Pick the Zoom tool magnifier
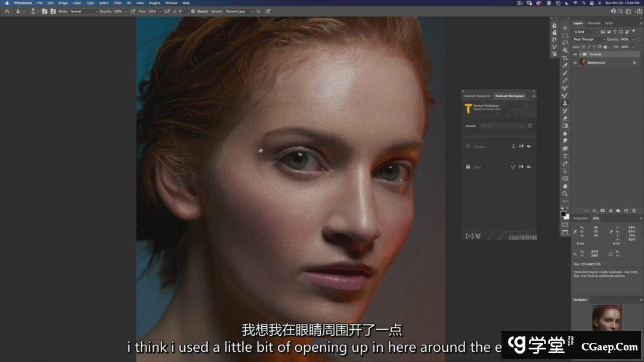644x362 pixels. tap(565, 193)
